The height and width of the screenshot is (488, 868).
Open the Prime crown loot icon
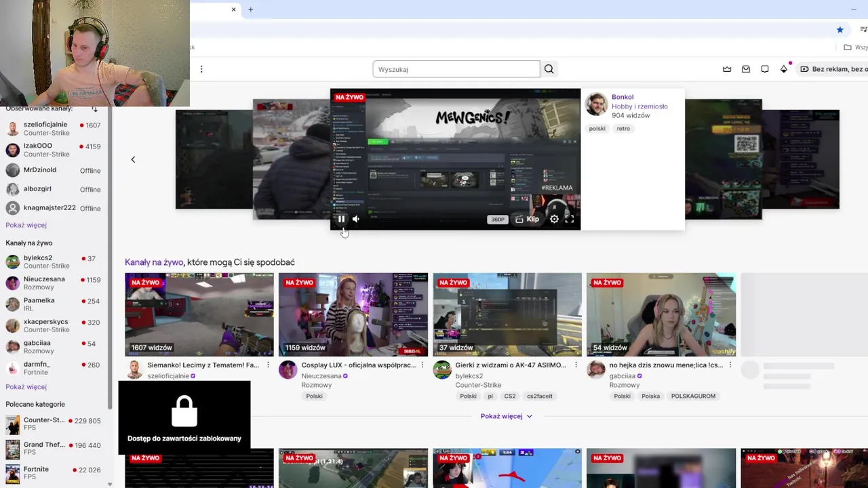pos(727,69)
